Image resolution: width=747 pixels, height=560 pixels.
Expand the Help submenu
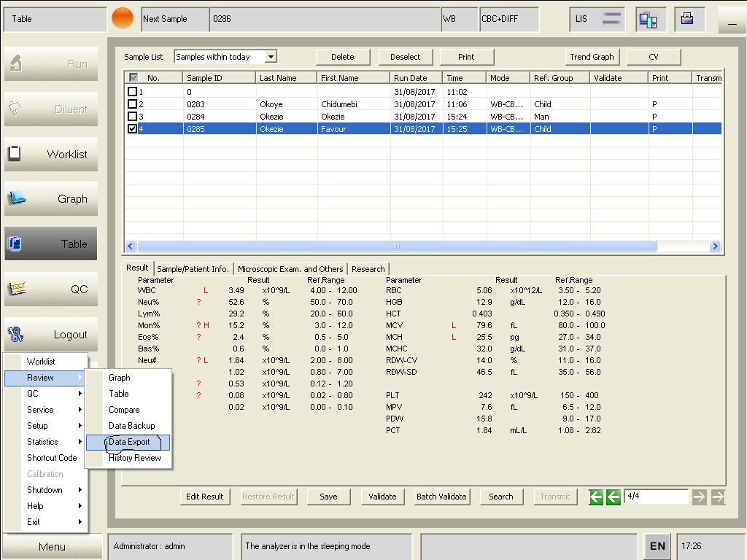coord(80,506)
